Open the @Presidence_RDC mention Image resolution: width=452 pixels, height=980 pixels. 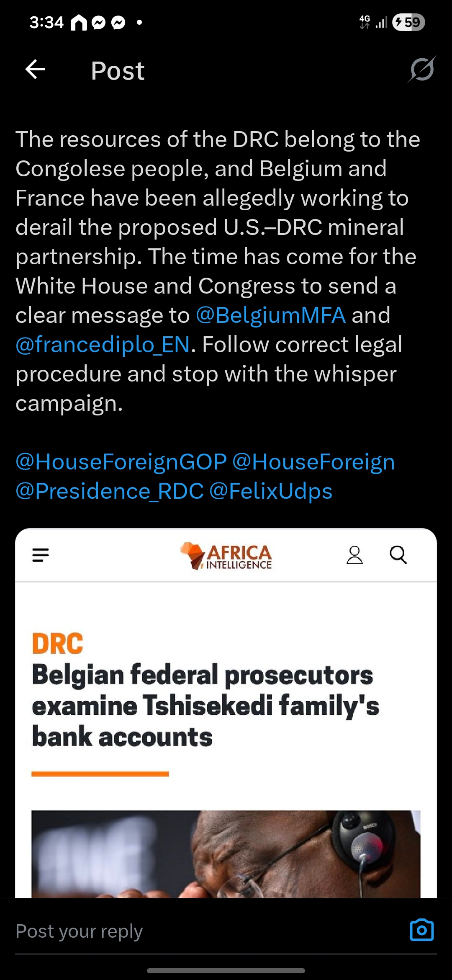point(110,491)
